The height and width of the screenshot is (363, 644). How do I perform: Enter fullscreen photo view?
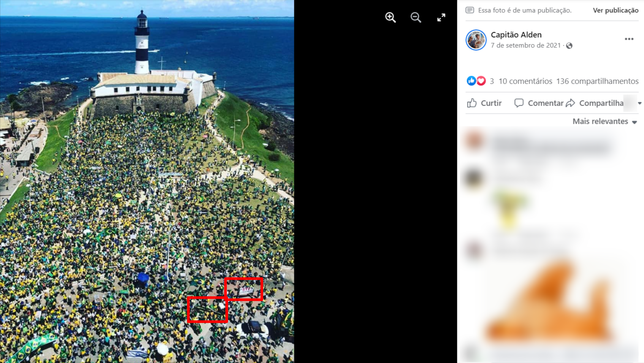point(441,17)
